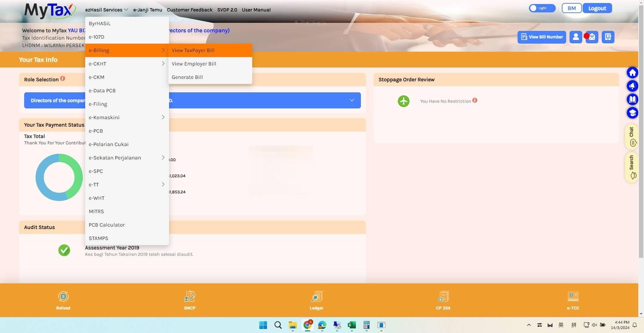Open Calculator from taskbar

(367, 325)
